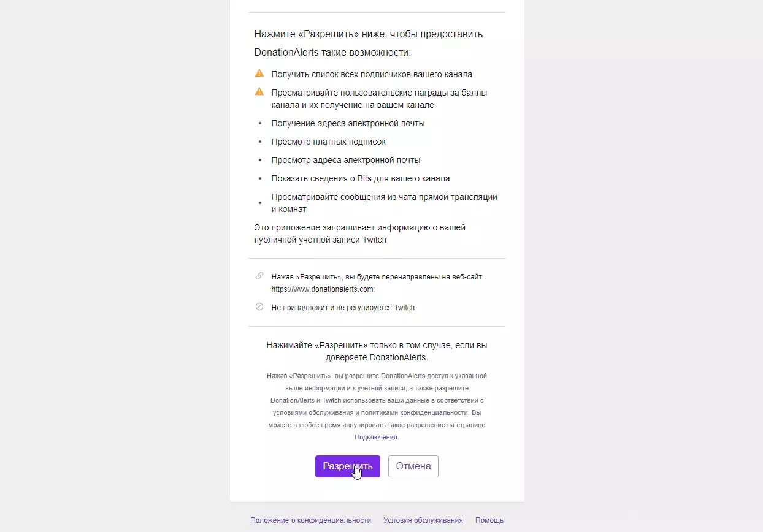Click the Получить список всех подписчиков text
Screen dimensions: 763x532
(x=372, y=74)
